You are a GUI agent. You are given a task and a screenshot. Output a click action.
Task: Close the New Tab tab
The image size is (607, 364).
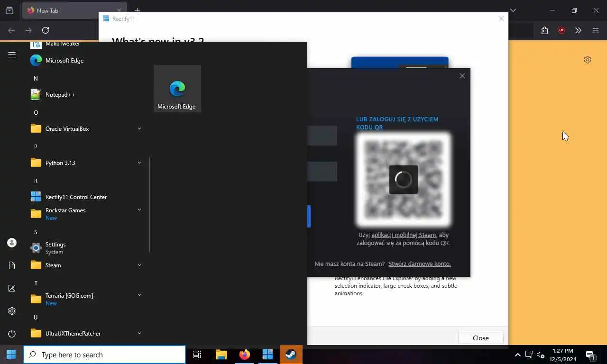point(119,10)
